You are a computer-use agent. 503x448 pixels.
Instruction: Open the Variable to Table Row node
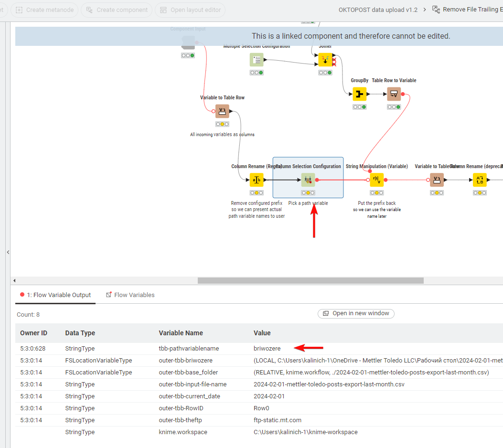pos(222,111)
